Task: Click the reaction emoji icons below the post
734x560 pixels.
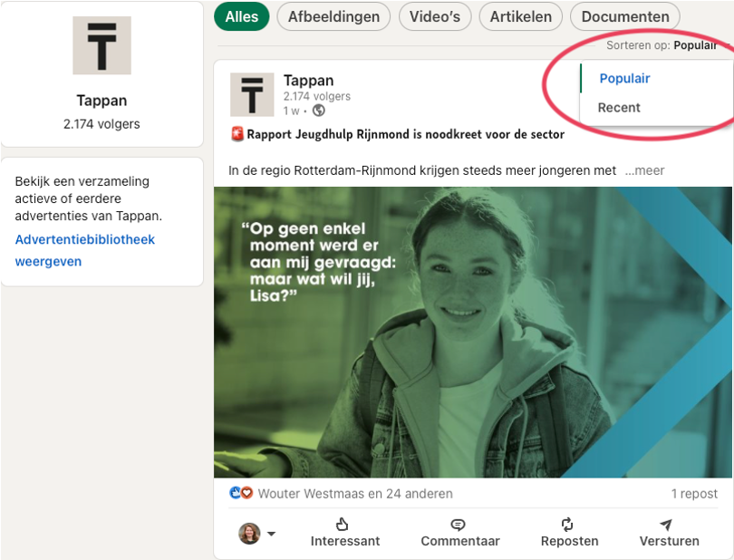Action: click(x=241, y=494)
